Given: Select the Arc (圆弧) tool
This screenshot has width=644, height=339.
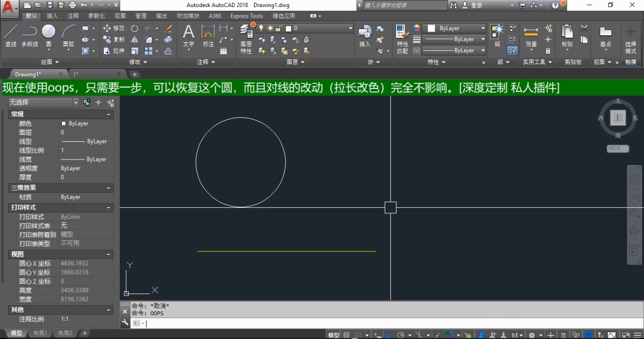Looking at the screenshot, I should pos(68,35).
